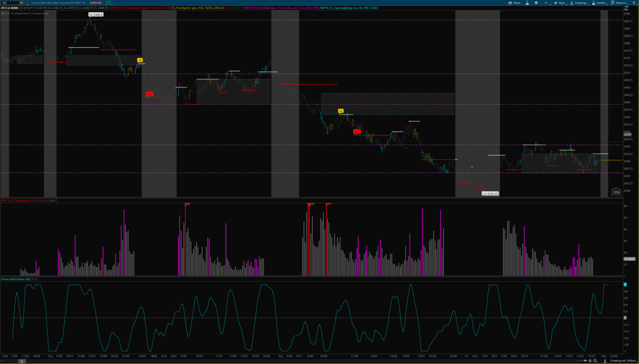639x364 pixels.
Task: Click the list menu icon at top right
Action: [x=634, y=3]
